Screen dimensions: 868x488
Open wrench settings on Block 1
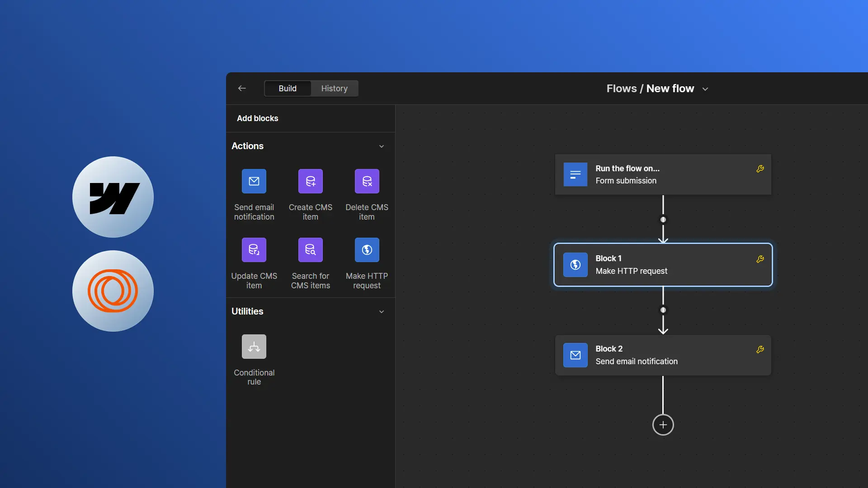click(760, 259)
